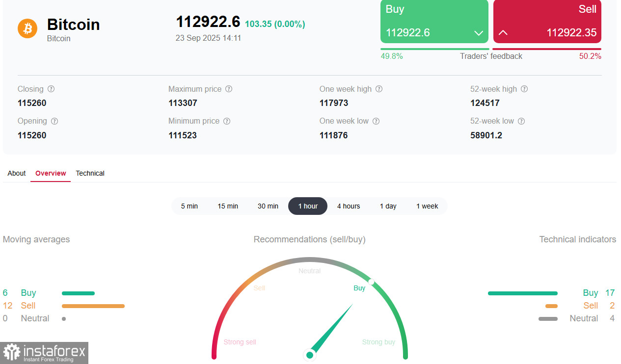The image size is (621, 364).
Task: Click the orange Bitcoin logo icon
Action: pyautogui.click(x=27, y=28)
